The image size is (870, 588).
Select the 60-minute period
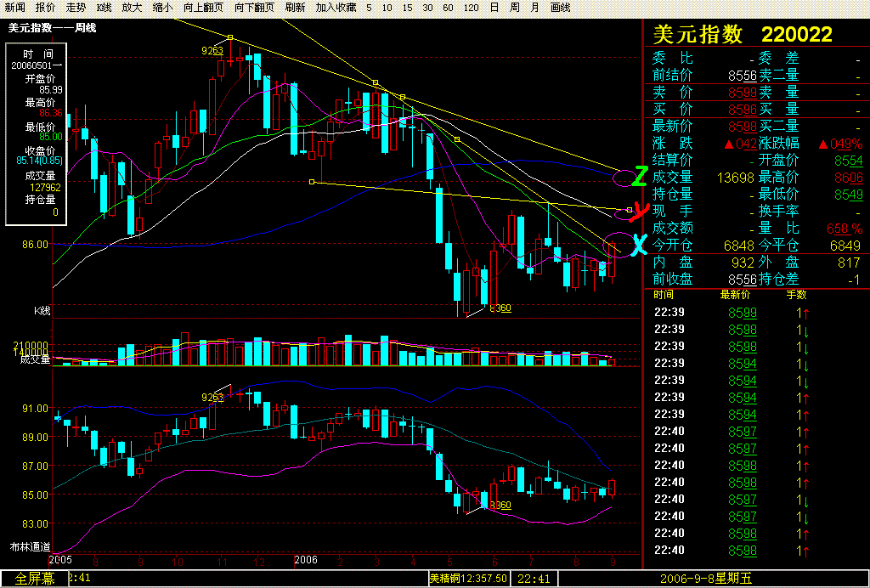449,8
